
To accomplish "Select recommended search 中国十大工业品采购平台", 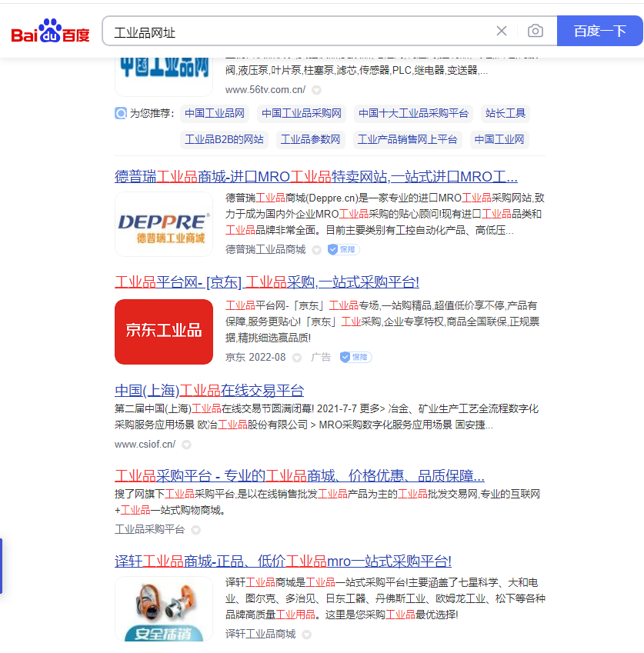I will point(413,113).
